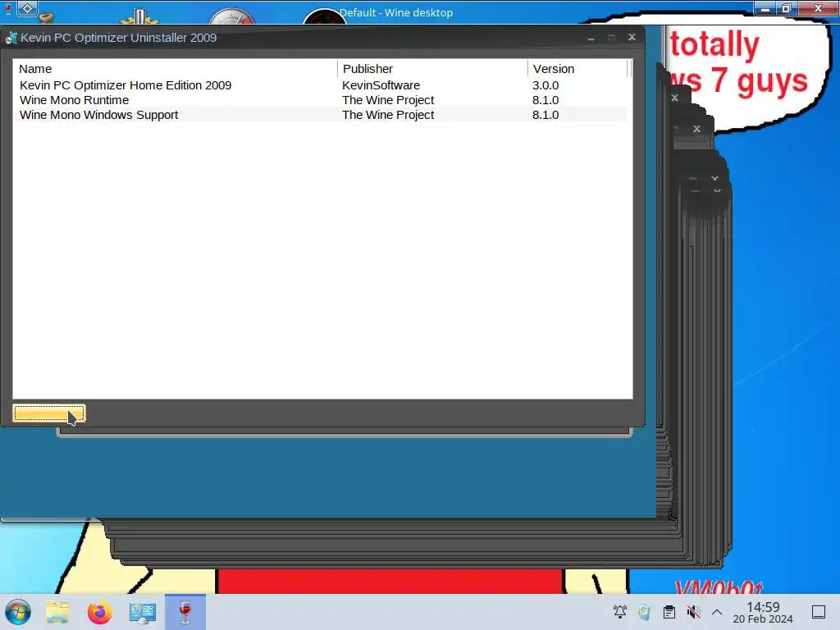Click the show desktop button

pyautogui.click(x=818, y=612)
